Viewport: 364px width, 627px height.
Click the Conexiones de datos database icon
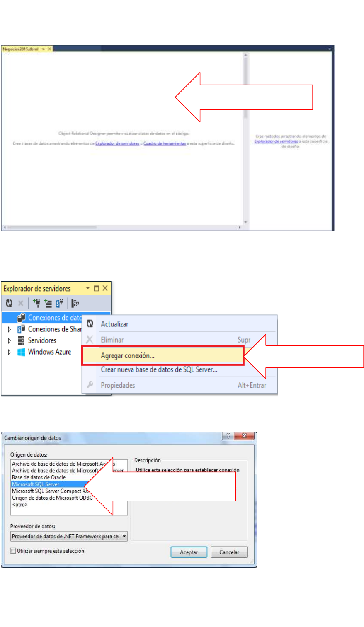(x=21, y=318)
